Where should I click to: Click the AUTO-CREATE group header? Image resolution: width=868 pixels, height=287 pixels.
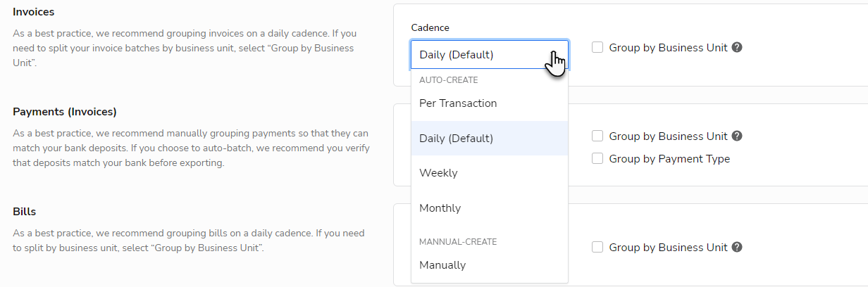(x=448, y=80)
